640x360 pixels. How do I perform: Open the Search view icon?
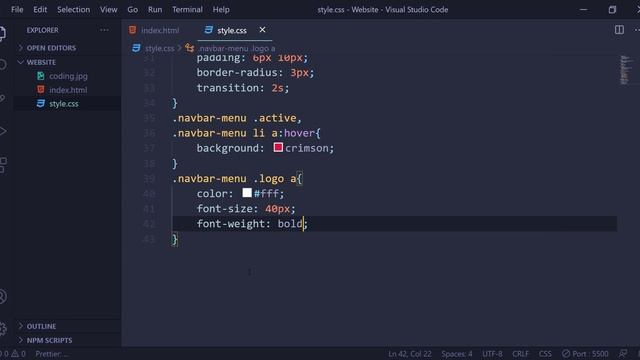(3, 64)
